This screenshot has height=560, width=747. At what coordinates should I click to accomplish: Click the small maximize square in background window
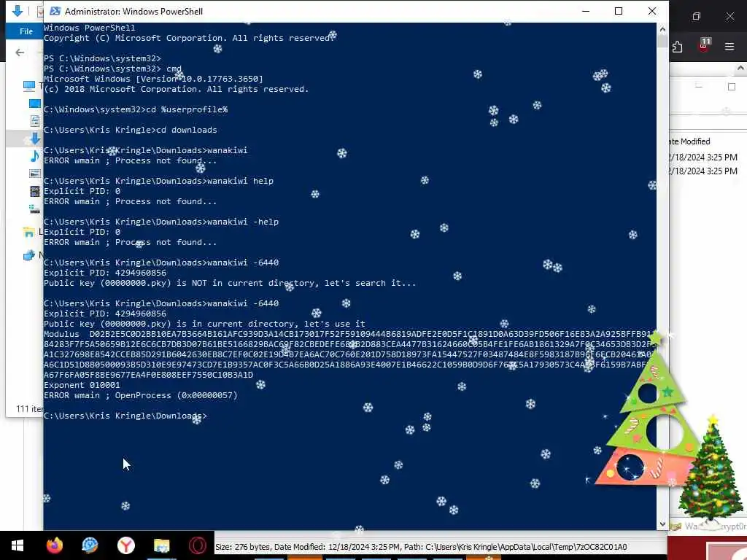point(732,87)
